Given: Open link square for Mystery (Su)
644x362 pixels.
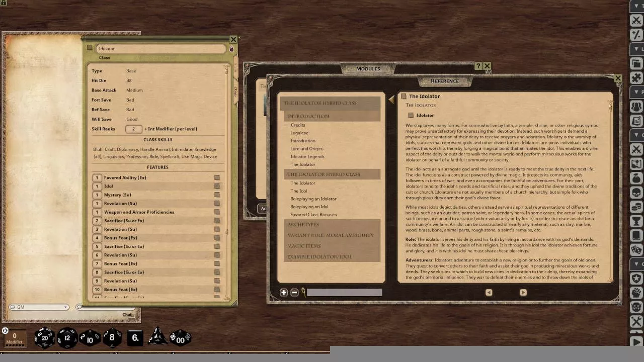Looking at the screenshot, I should point(217,195).
